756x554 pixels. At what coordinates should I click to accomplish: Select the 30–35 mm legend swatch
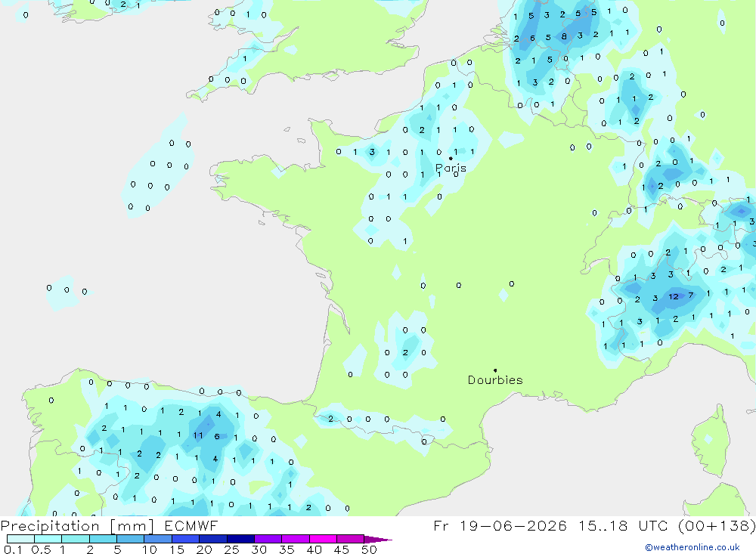(268, 539)
